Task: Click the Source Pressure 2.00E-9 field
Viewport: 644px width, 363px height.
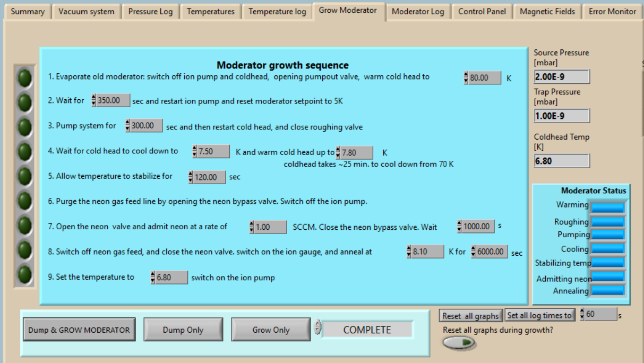Action: click(x=562, y=77)
